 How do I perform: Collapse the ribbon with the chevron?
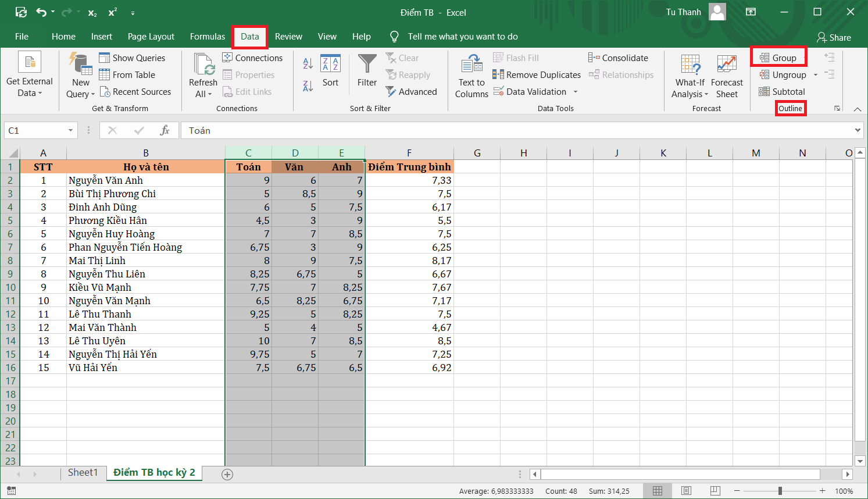[x=857, y=109]
